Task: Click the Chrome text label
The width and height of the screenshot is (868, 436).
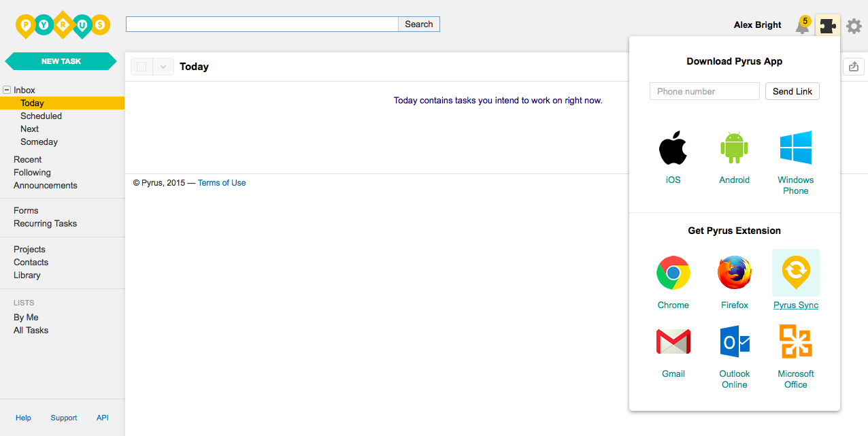Action: pyautogui.click(x=673, y=305)
